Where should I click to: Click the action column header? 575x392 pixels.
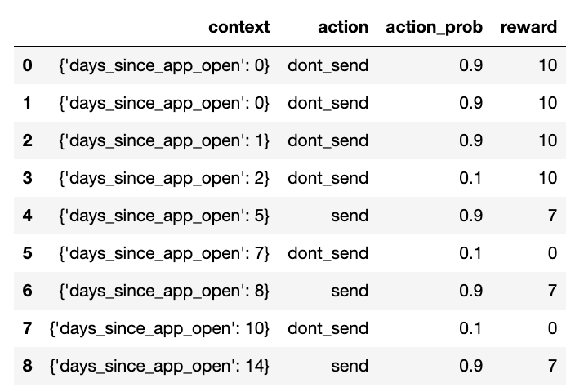click(x=343, y=27)
